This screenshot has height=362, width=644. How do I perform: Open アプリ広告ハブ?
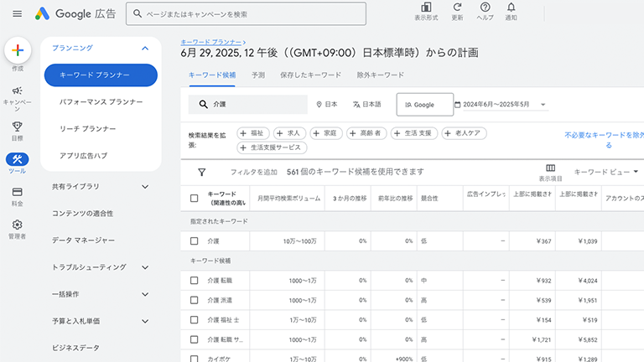(x=83, y=156)
